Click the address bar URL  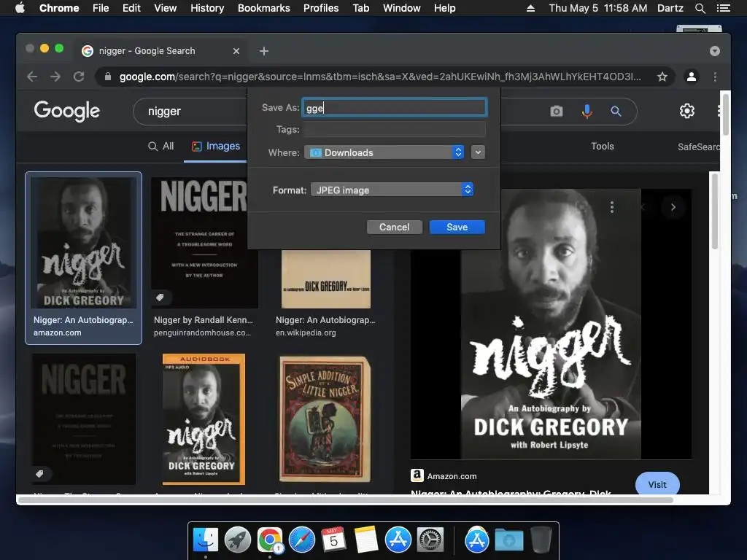click(x=380, y=77)
